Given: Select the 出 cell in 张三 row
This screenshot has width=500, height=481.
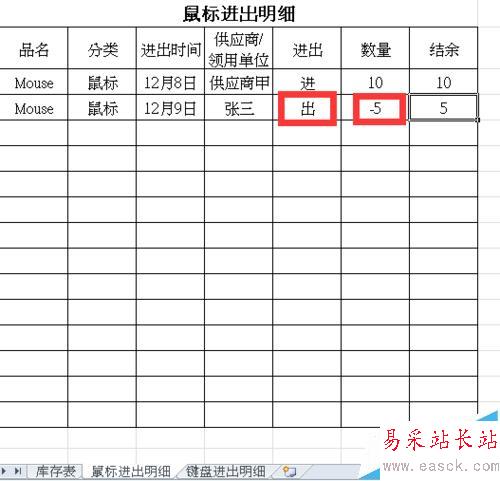Looking at the screenshot, I should click(x=307, y=108).
